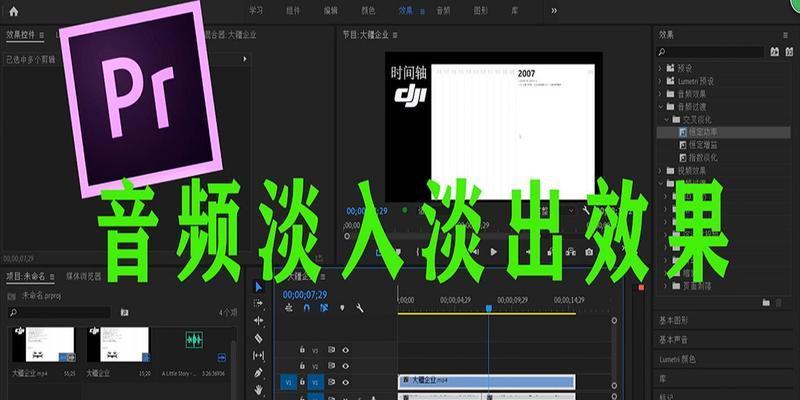Switch to the 颜色 workspace
The height and width of the screenshot is (400, 800).
pos(368,11)
